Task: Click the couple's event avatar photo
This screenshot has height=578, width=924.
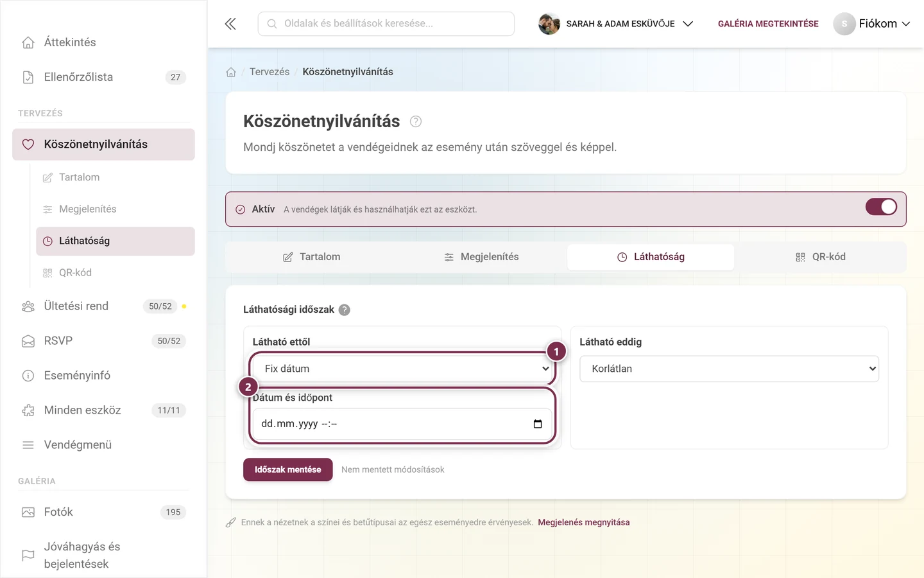Action: (549, 24)
